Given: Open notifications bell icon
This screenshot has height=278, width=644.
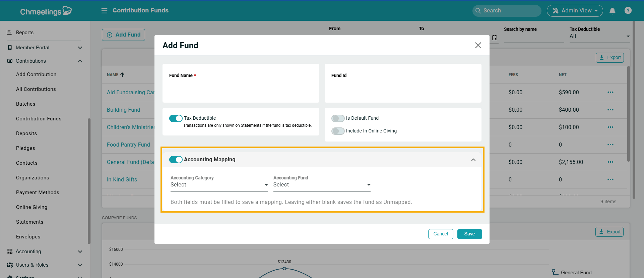Looking at the screenshot, I should 613,11.
